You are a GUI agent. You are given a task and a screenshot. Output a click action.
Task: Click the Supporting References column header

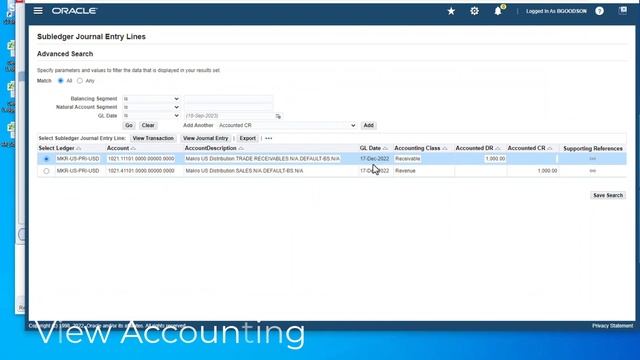593,149
